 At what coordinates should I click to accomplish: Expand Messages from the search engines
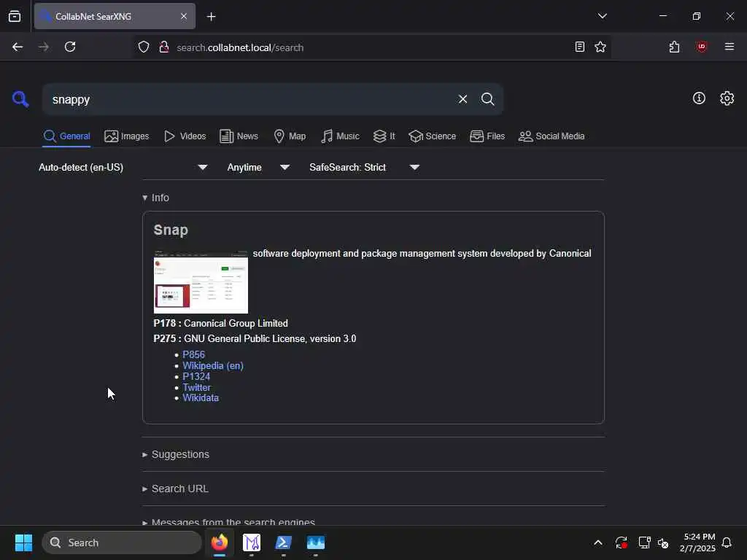pos(228,521)
